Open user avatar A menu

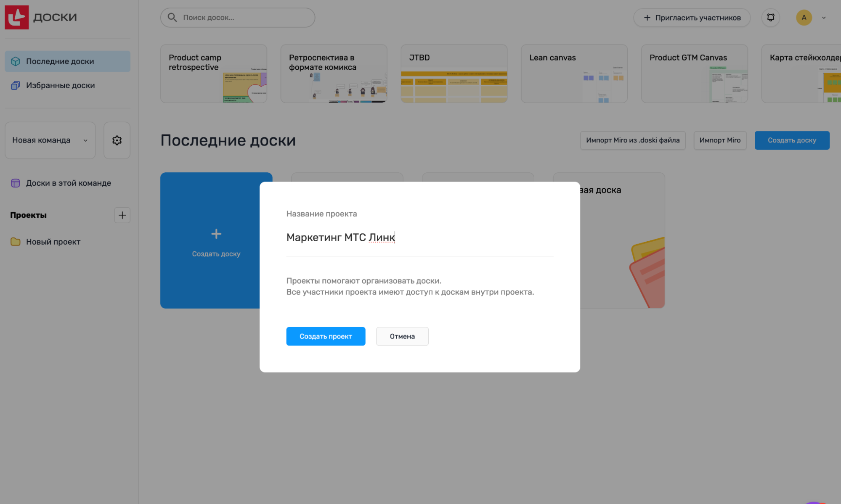tap(804, 17)
